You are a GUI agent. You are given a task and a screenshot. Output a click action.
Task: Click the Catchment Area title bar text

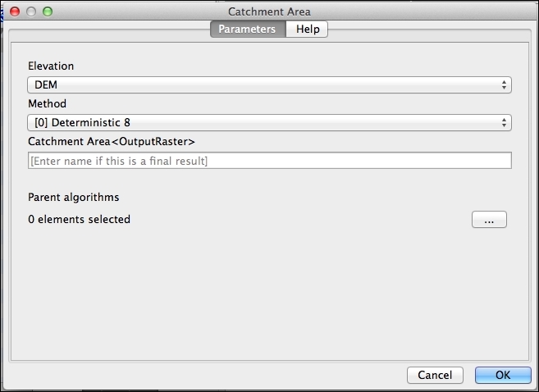click(x=269, y=12)
